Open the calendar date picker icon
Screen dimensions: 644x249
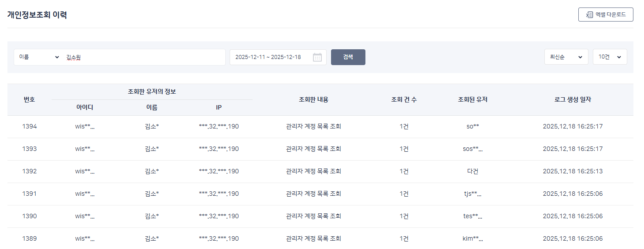pos(317,57)
